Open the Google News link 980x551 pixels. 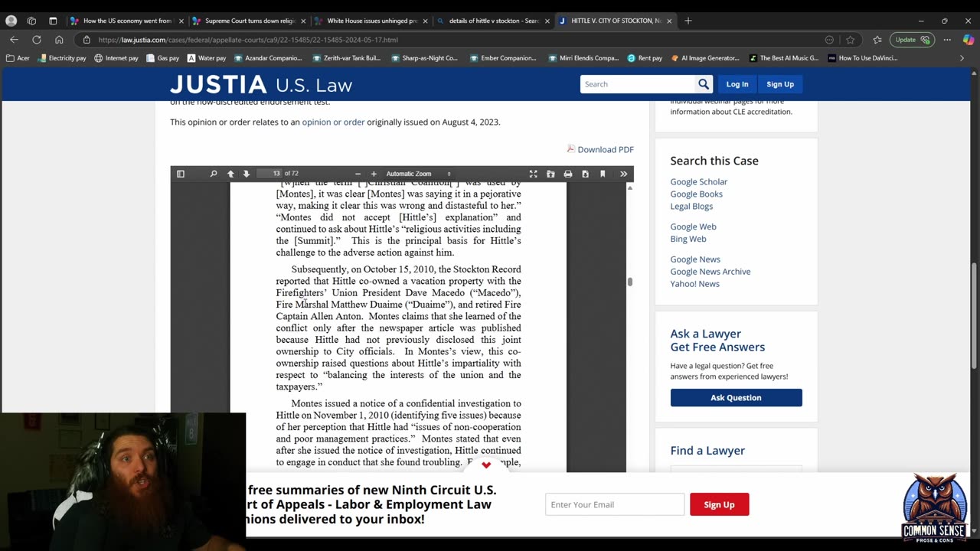coord(695,259)
